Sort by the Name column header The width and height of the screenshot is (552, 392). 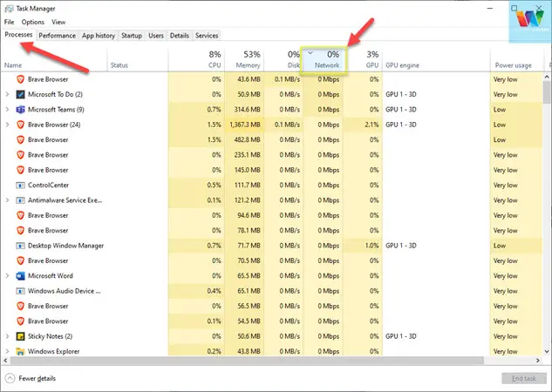click(x=54, y=59)
